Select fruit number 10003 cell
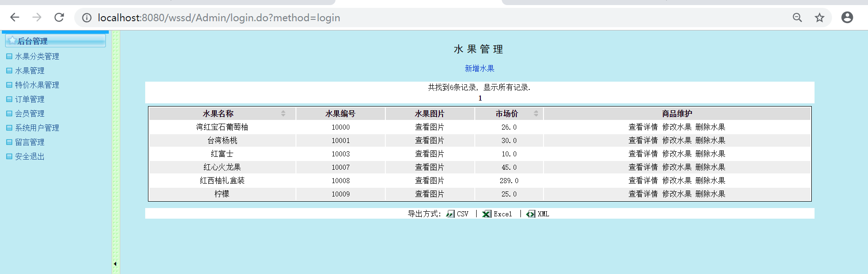Viewport: 868px width, 274px height. click(341, 154)
